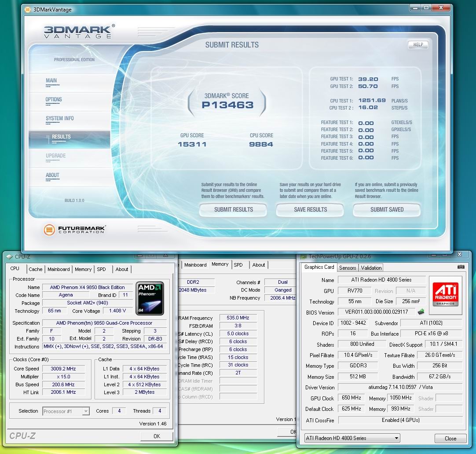The width and height of the screenshot is (476, 454).
Task: Click the Memory Size value 512 MB
Action: 358,377
